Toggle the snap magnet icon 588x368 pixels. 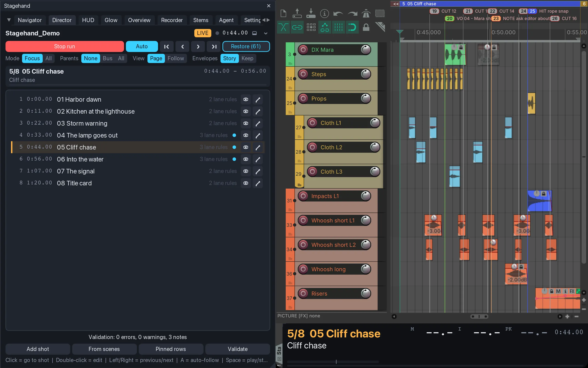point(352,27)
